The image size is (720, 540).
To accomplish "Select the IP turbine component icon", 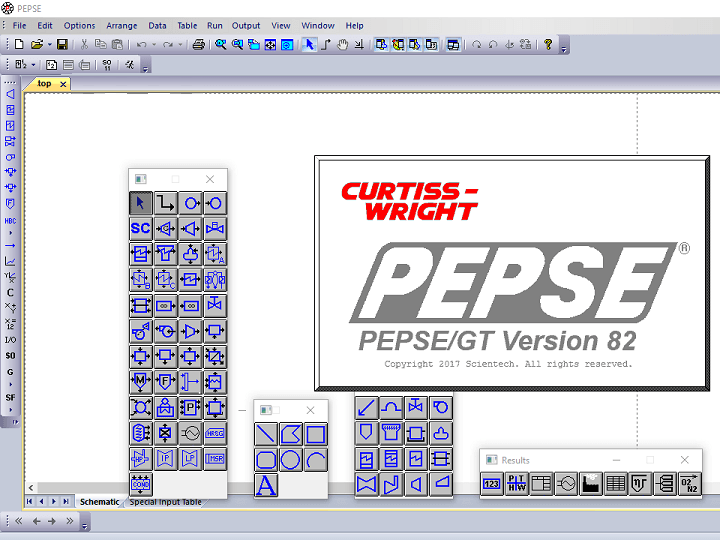I will 165,458.
